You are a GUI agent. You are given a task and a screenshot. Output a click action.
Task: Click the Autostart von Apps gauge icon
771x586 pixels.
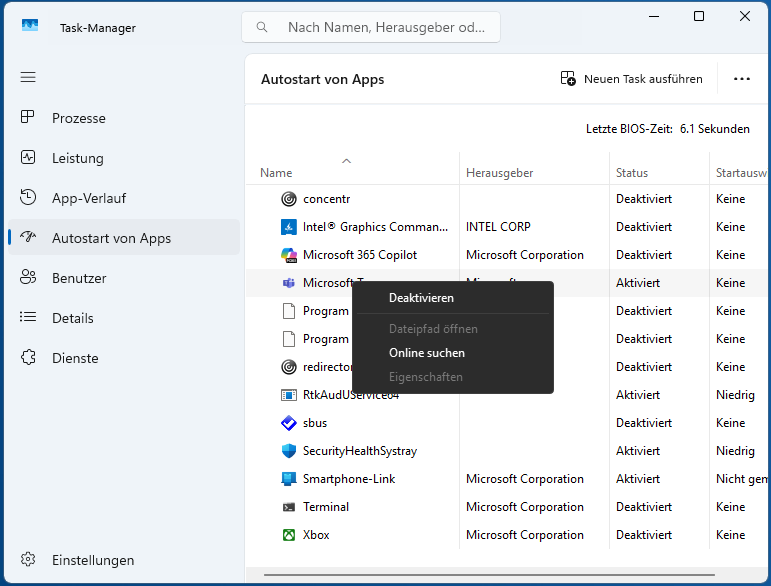[x=28, y=237]
